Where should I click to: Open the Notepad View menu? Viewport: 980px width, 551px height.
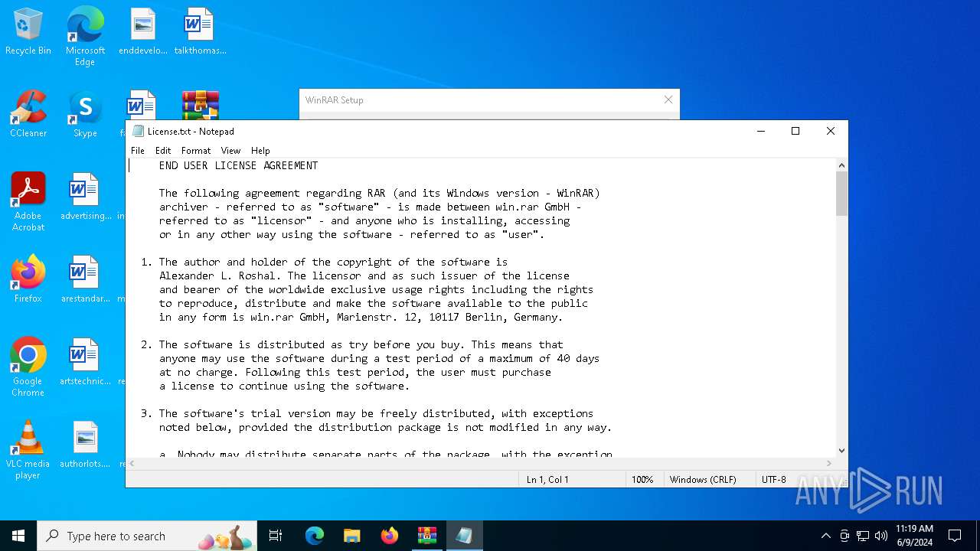tap(230, 151)
